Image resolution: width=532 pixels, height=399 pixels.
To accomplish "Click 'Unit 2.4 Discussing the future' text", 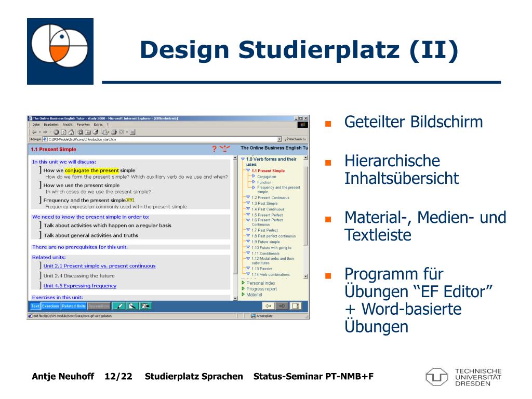I will click(79, 276).
